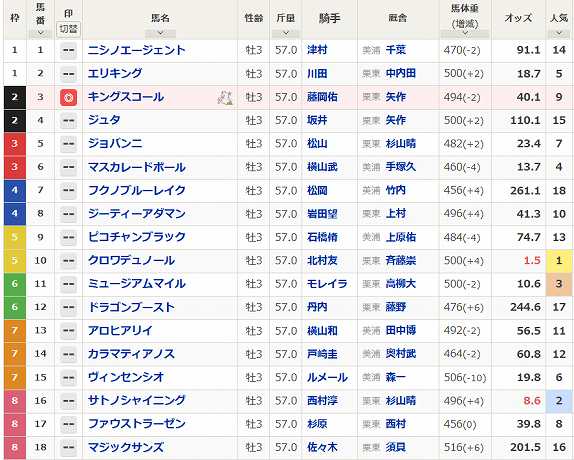Click the 切替 button under 印 header

(68, 29)
